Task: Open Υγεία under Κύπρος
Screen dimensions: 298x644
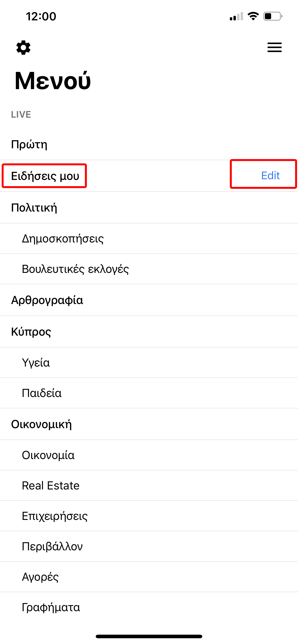Action: tap(149, 362)
